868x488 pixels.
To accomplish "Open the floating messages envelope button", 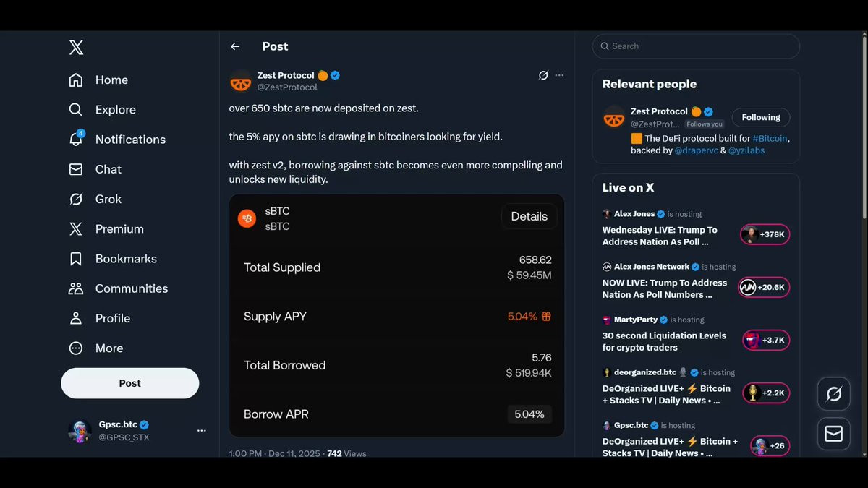I will click(833, 433).
